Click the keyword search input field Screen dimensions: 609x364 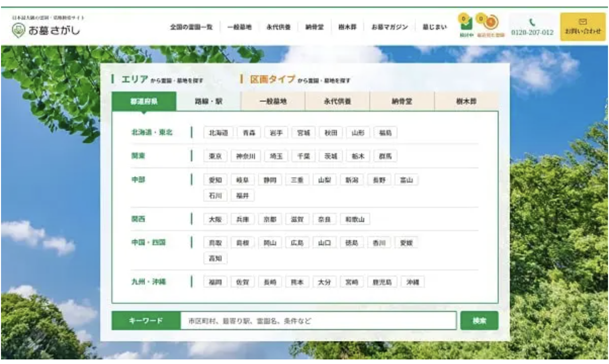click(318, 321)
